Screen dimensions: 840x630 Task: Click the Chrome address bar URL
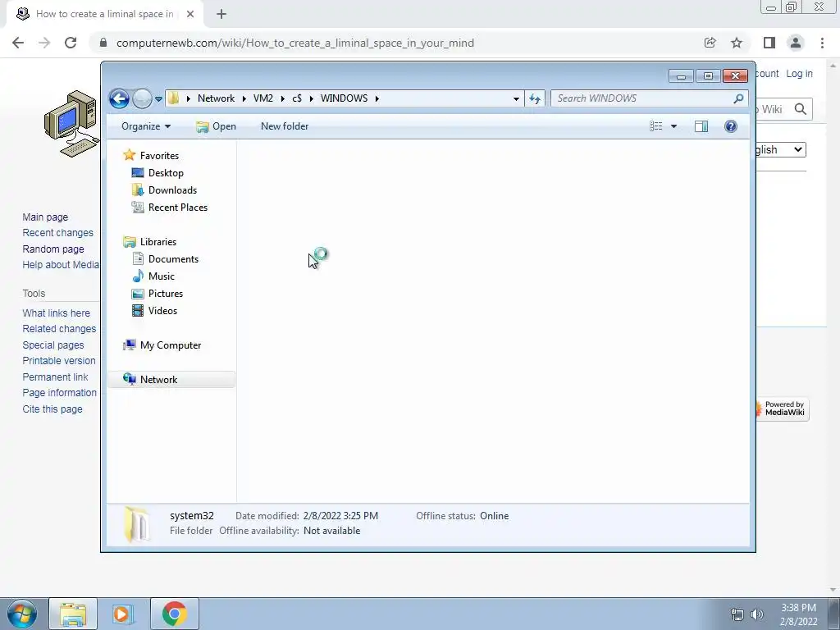coord(294,43)
